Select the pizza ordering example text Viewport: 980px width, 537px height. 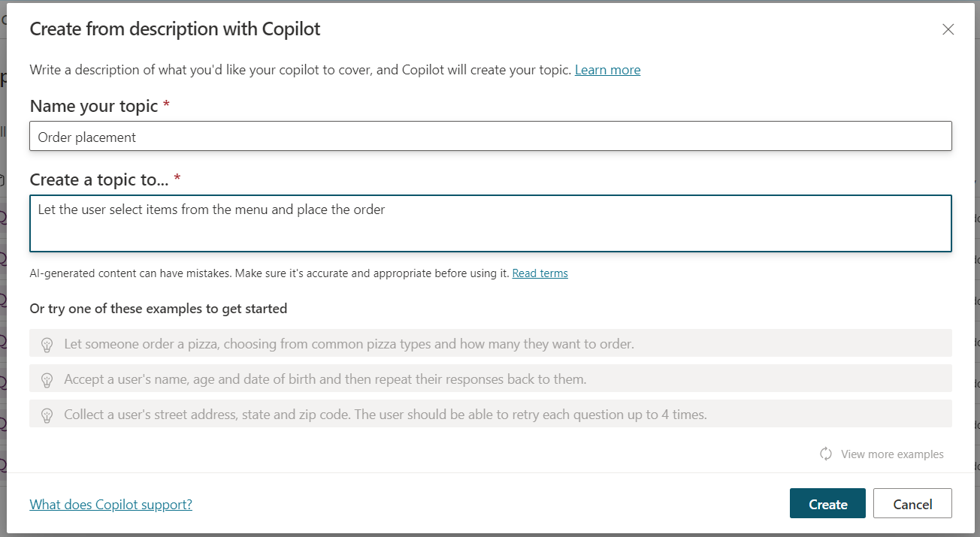pyautogui.click(x=349, y=344)
